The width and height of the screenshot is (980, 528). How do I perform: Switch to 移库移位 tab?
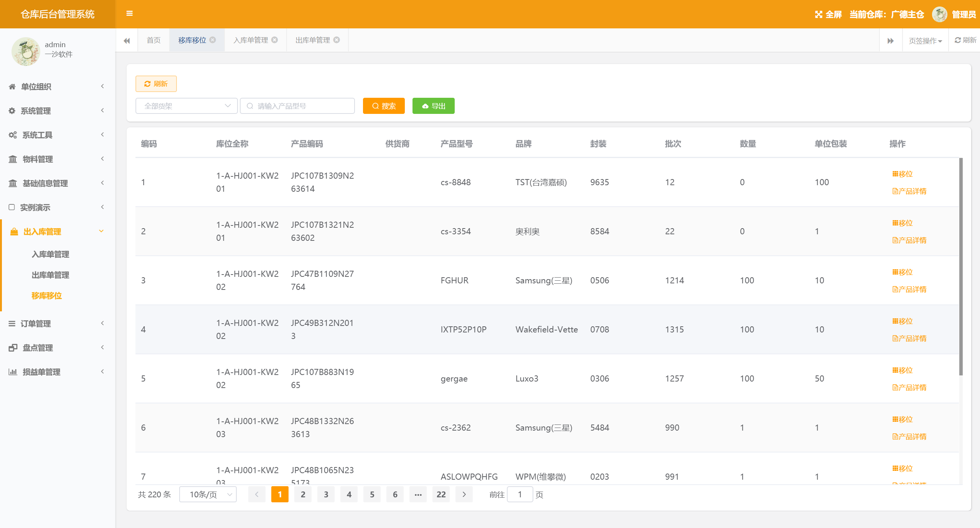(x=192, y=40)
